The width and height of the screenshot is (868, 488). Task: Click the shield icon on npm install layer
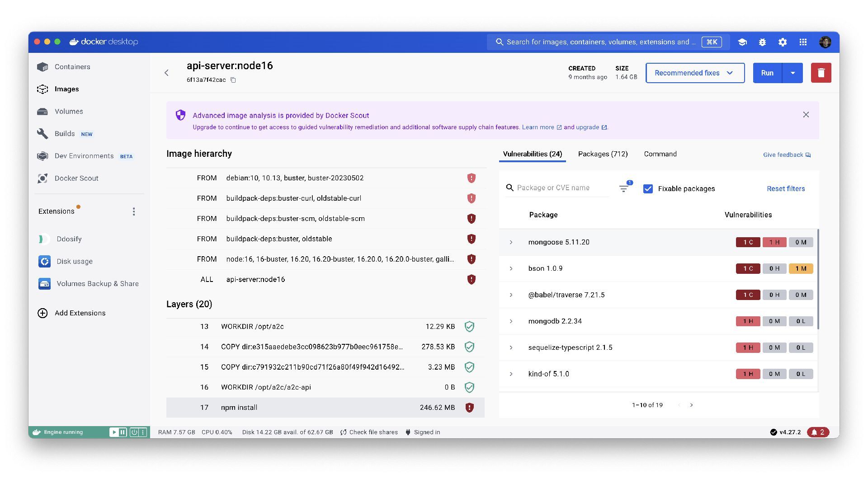point(470,408)
